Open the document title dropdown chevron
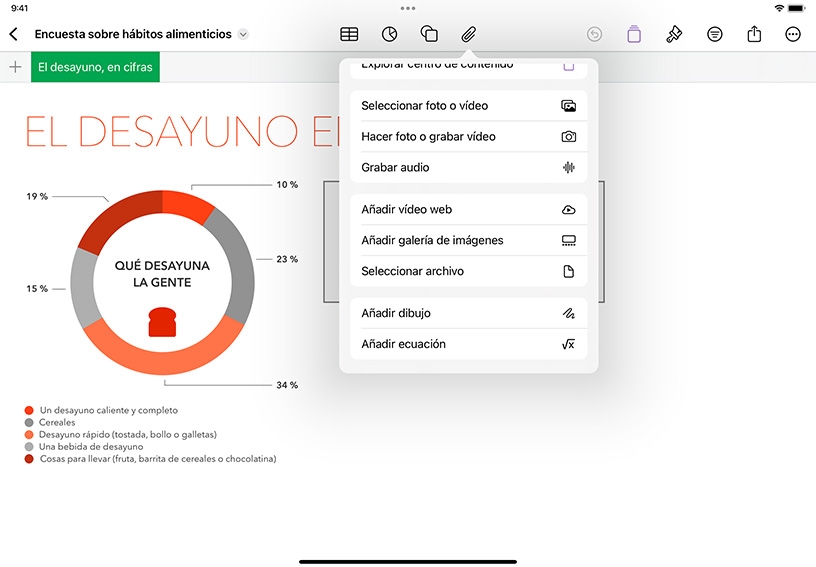This screenshot has width=816, height=567. tap(243, 34)
